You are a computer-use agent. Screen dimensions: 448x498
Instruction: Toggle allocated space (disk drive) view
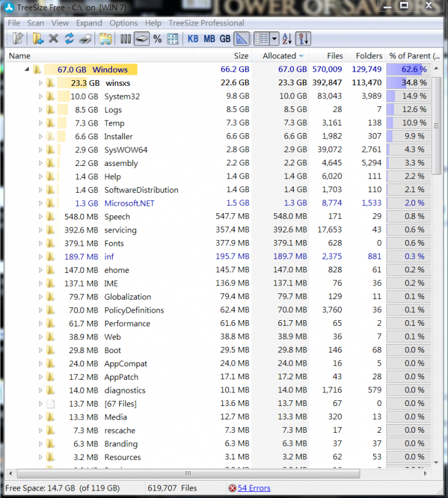coord(141,39)
